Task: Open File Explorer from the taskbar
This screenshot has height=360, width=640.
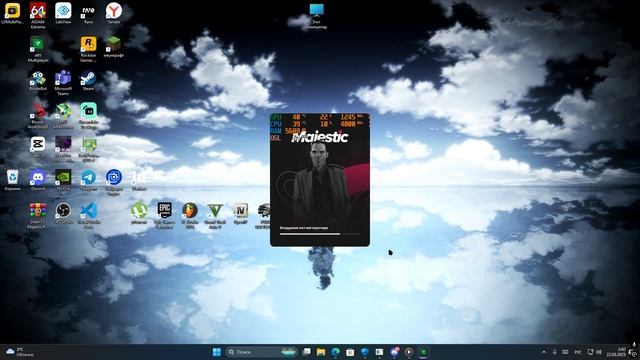Action: (x=321, y=352)
